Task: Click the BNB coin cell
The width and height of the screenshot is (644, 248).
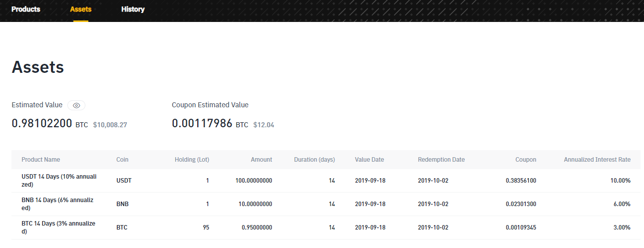Action: tap(122, 204)
